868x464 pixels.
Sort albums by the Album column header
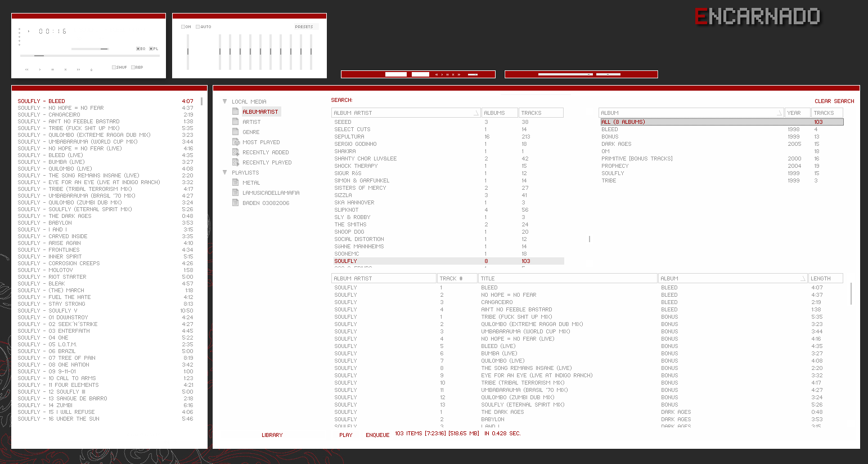pyautogui.click(x=691, y=113)
